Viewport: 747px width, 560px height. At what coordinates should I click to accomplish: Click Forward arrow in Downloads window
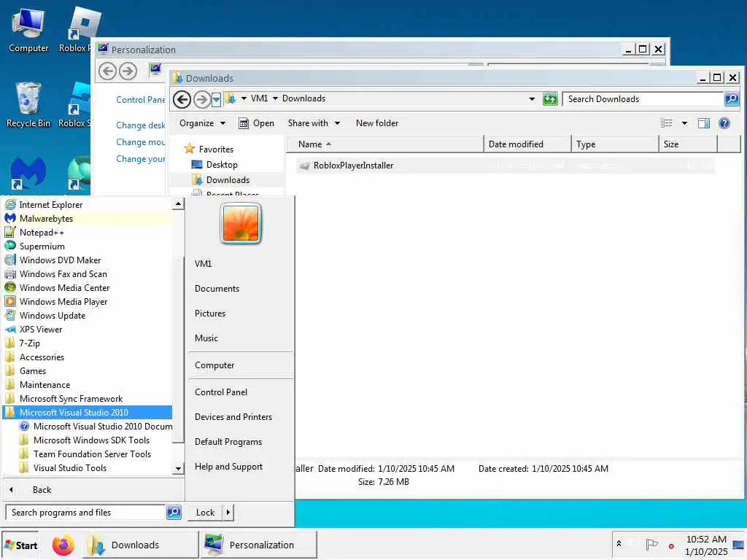(x=202, y=99)
